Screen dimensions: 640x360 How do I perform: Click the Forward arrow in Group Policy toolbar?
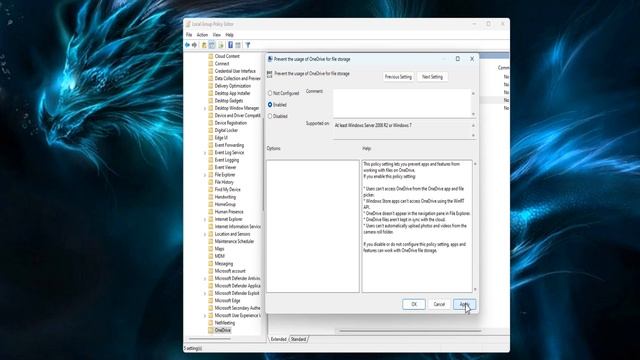[195, 45]
